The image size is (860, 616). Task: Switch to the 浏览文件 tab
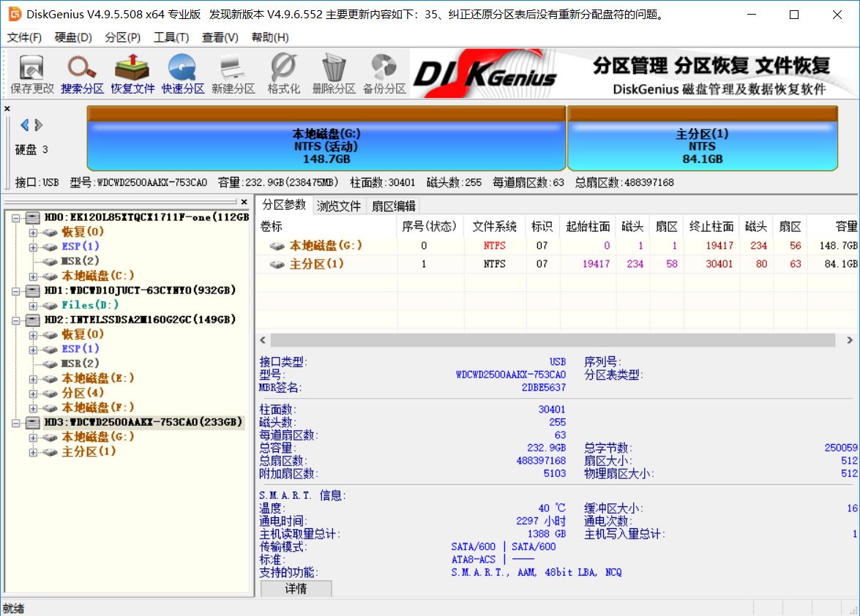tap(338, 206)
